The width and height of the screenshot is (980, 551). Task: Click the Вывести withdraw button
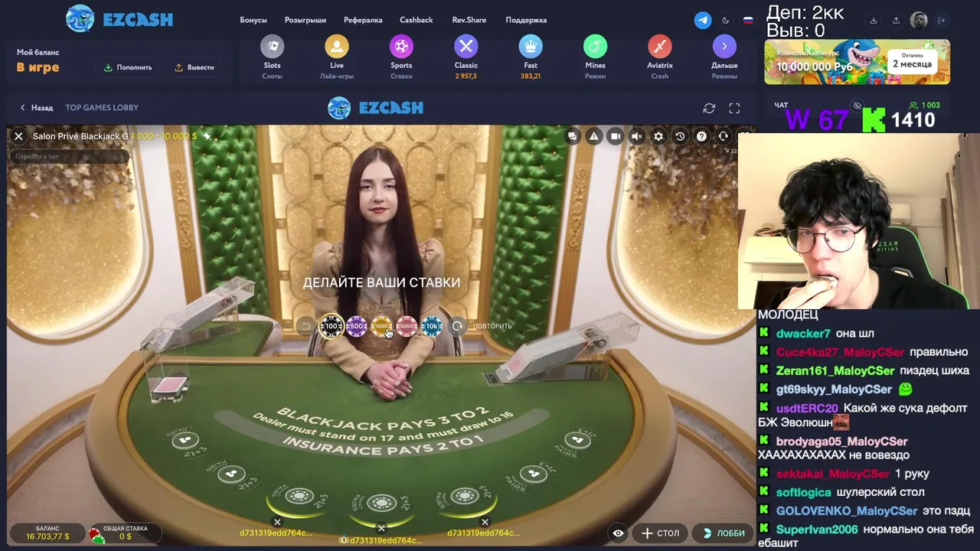194,67
